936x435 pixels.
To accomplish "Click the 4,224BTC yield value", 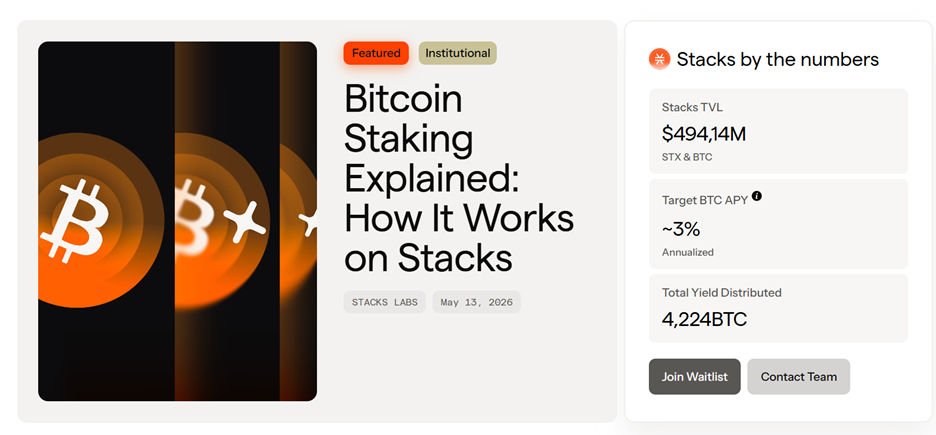I will [x=704, y=319].
